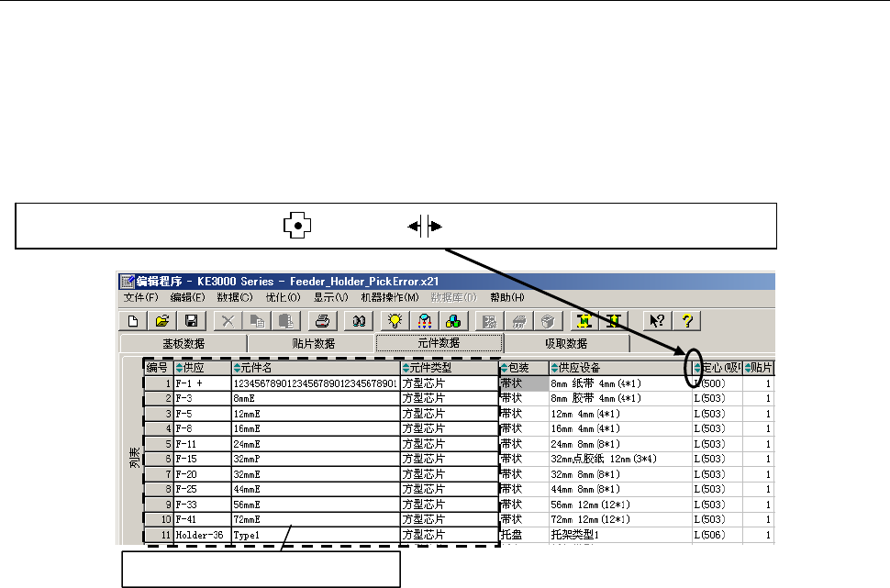Click the Save floppy disk icon
The height and width of the screenshot is (588, 890).
click(191, 321)
